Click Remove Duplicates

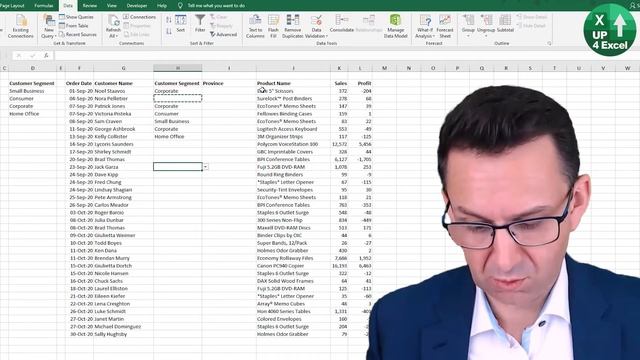[293, 27]
